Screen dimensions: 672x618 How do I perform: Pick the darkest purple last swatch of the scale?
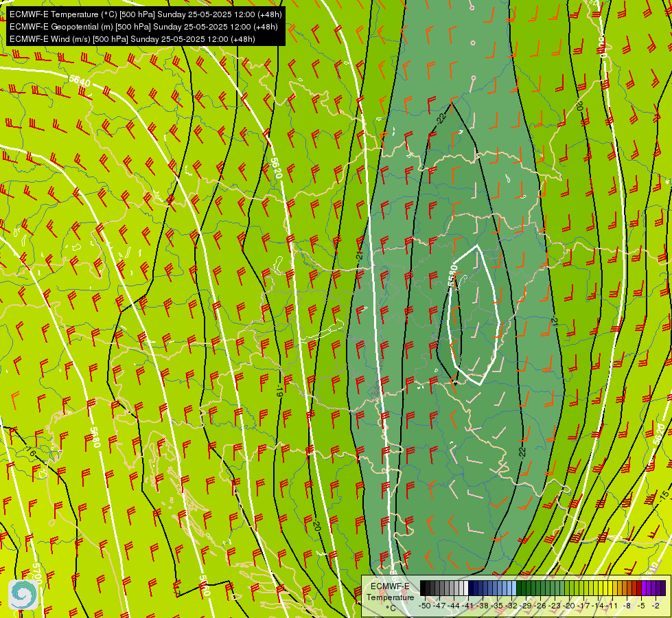tap(663, 588)
